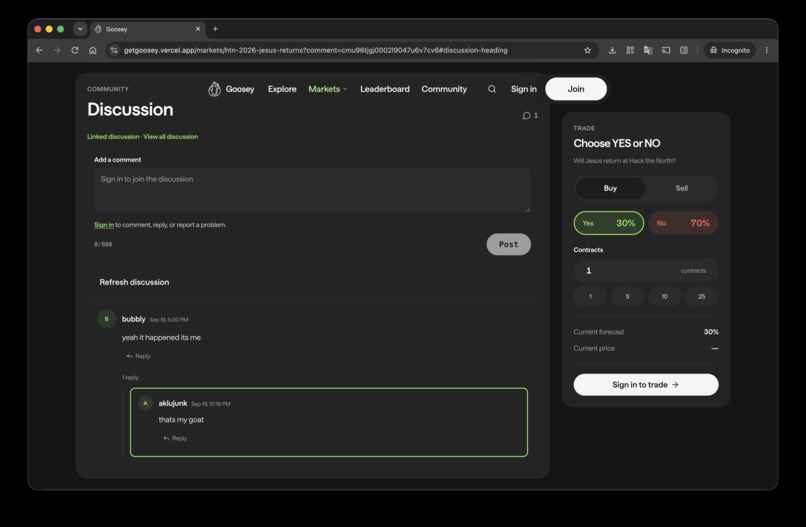Expand the Markets dropdown menu
Image resolution: width=806 pixels, height=527 pixels.
point(327,89)
